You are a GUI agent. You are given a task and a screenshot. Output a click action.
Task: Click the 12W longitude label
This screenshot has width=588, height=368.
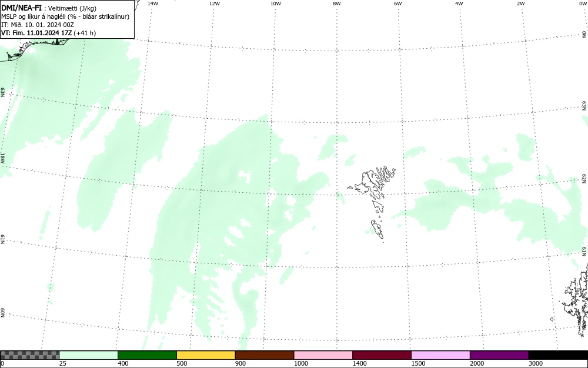click(215, 4)
